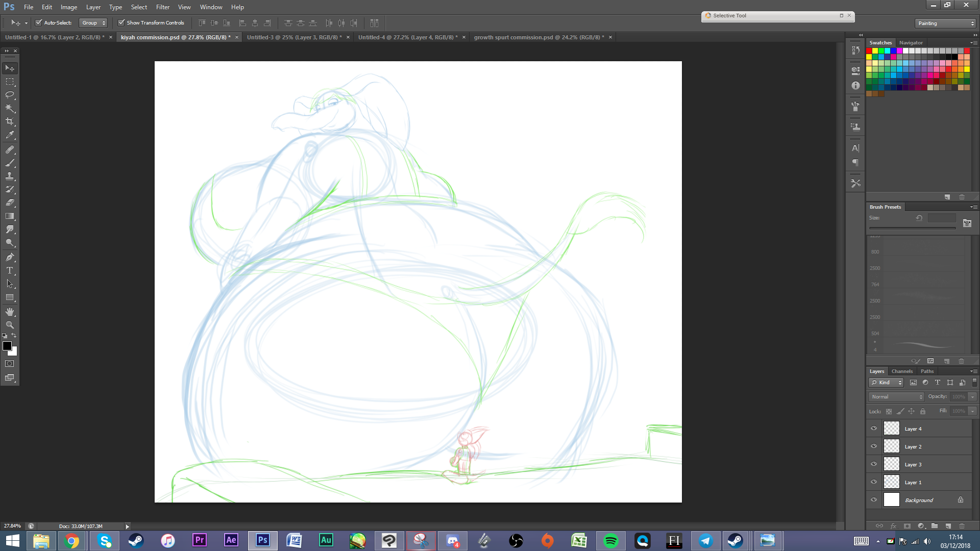The width and height of the screenshot is (980, 551).
Task: Open the Normal blend mode dropdown
Action: 897,396
